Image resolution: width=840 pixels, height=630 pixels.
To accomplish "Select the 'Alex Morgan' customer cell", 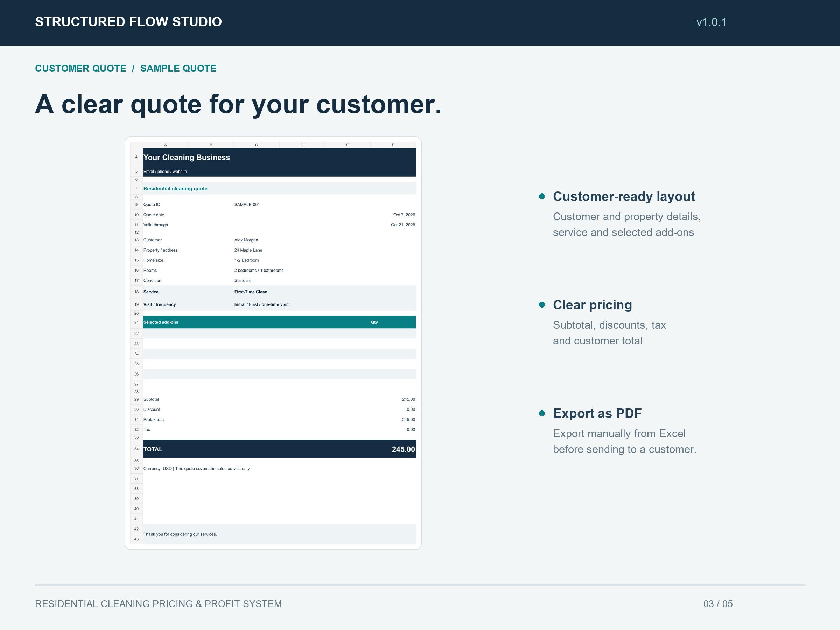I will pos(246,240).
